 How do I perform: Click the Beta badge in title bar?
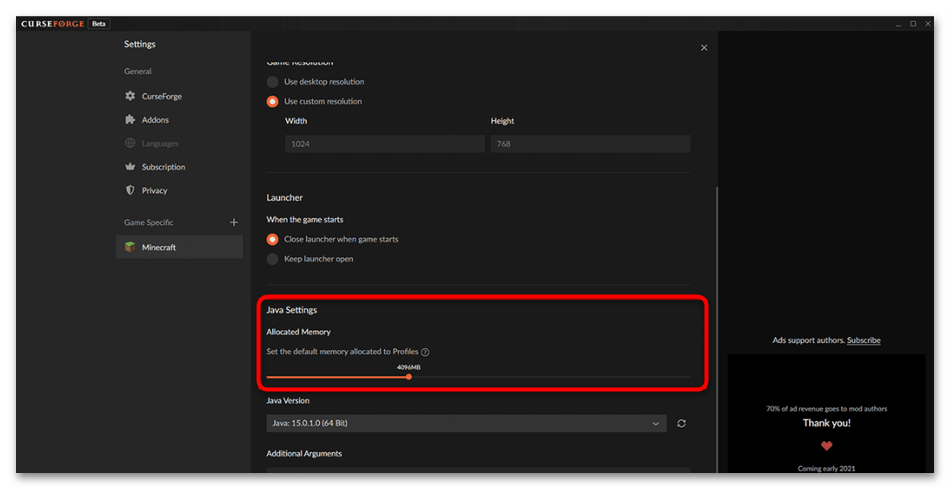point(99,24)
